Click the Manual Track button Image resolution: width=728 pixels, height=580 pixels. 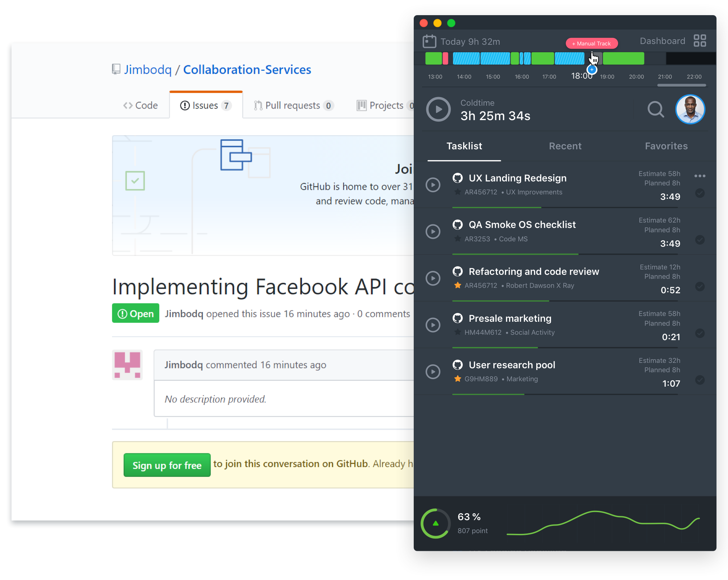click(x=591, y=44)
